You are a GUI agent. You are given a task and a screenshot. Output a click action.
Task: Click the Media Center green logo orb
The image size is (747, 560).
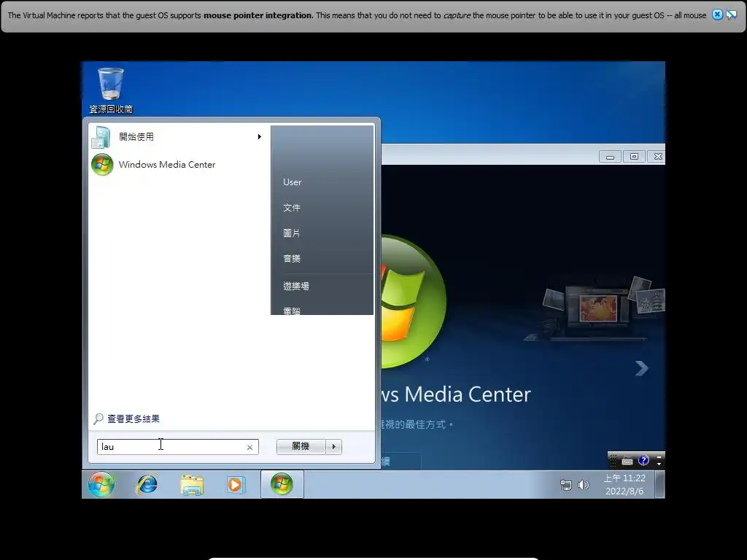pos(413,302)
